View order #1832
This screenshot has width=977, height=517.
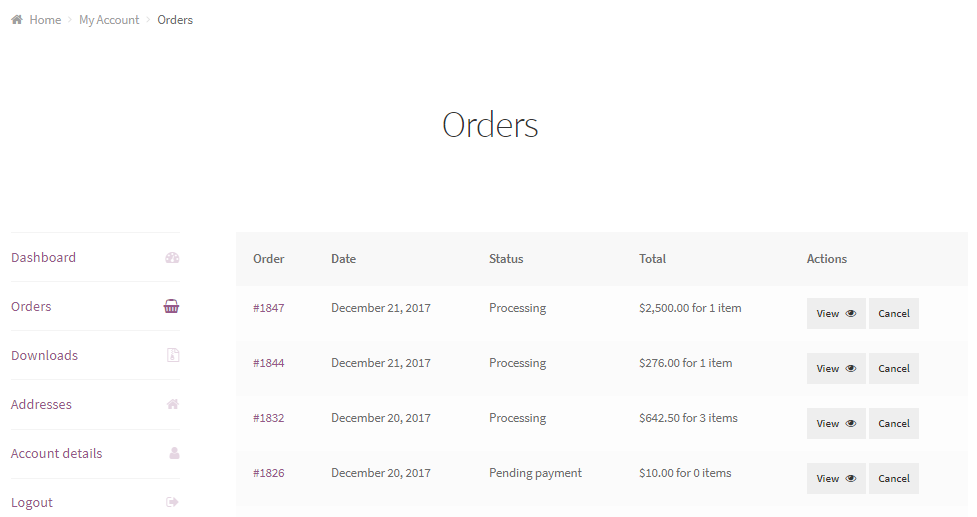tap(836, 424)
